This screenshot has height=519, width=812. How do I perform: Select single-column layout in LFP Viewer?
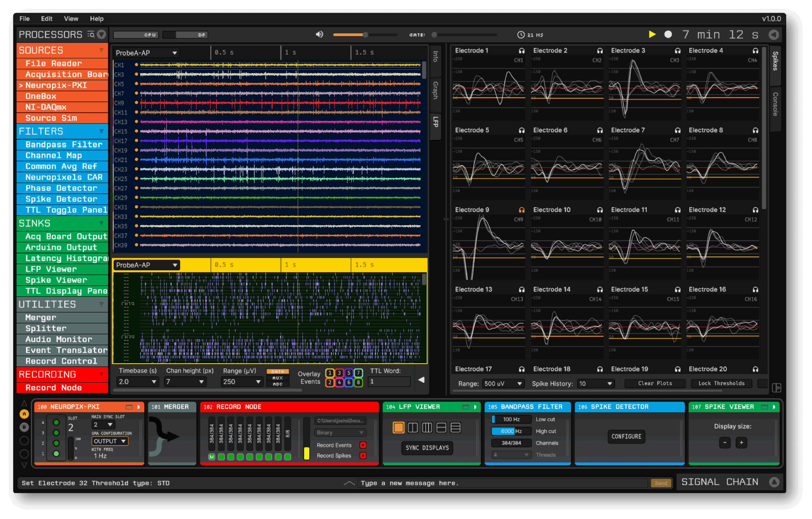[x=398, y=428]
